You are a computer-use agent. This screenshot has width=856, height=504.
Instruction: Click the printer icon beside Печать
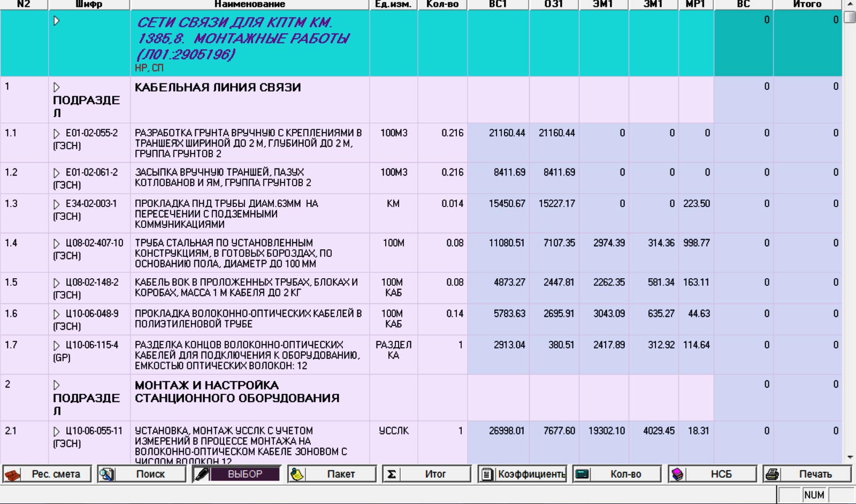click(x=772, y=474)
